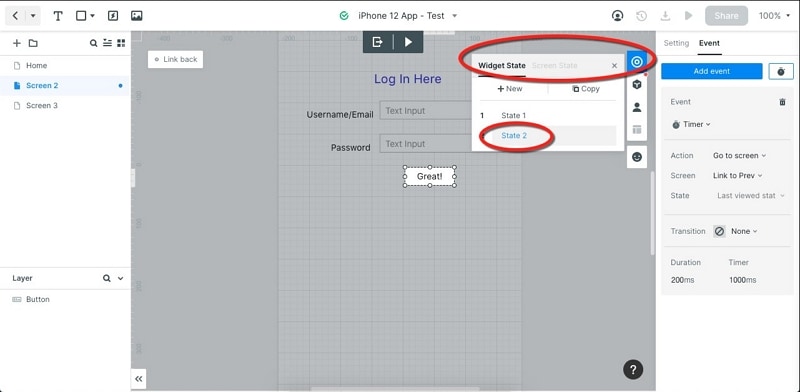Close the Widget State panel

(614, 65)
